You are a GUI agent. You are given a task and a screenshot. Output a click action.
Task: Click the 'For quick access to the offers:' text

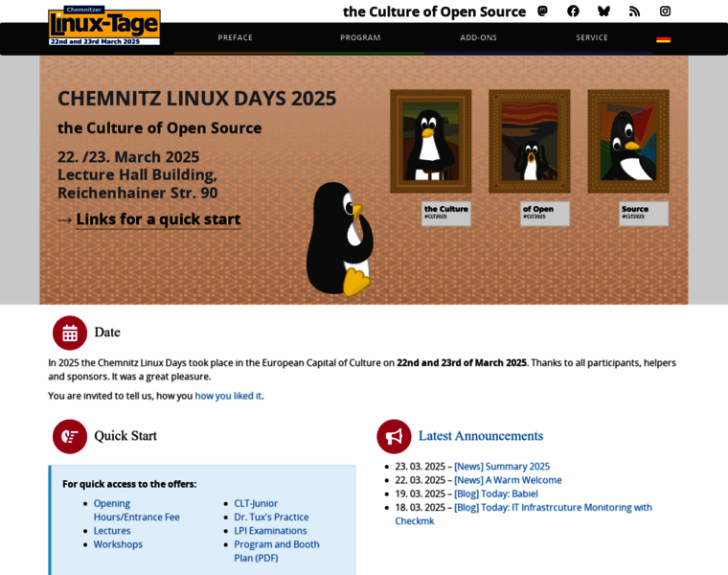tap(129, 484)
